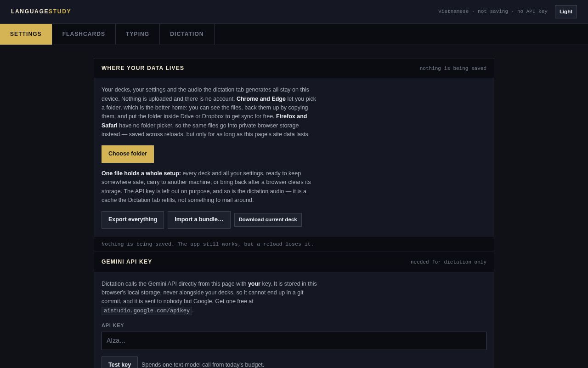Open the Settings tab
588x368 pixels.
click(26, 34)
